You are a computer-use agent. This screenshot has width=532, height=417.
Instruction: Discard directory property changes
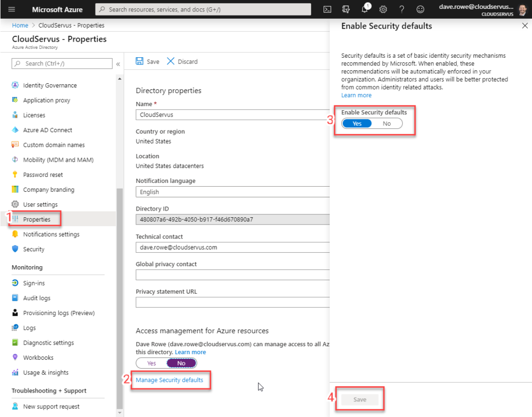tap(182, 61)
